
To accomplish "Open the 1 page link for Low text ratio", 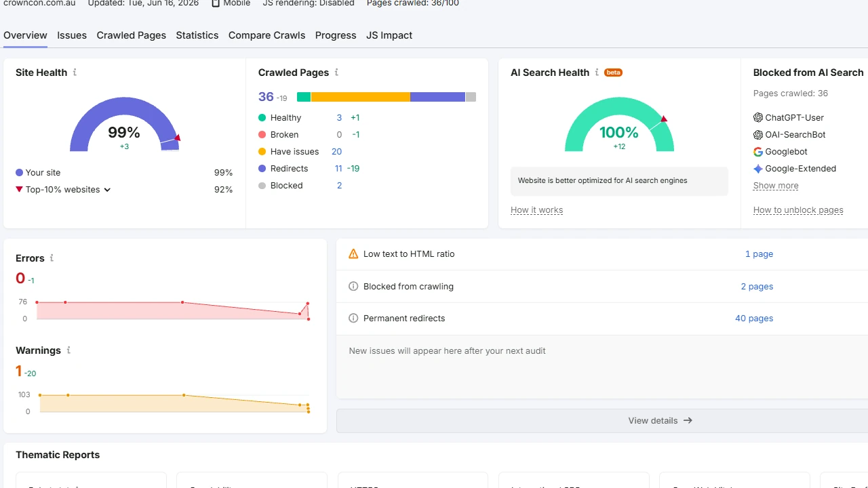I will pyautogui.click(x=759, y=253).
